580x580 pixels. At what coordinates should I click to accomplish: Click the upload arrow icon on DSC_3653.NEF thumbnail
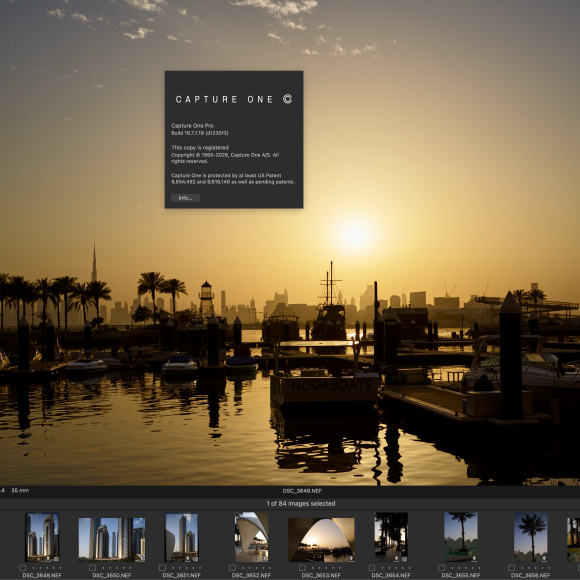point(351,558)
